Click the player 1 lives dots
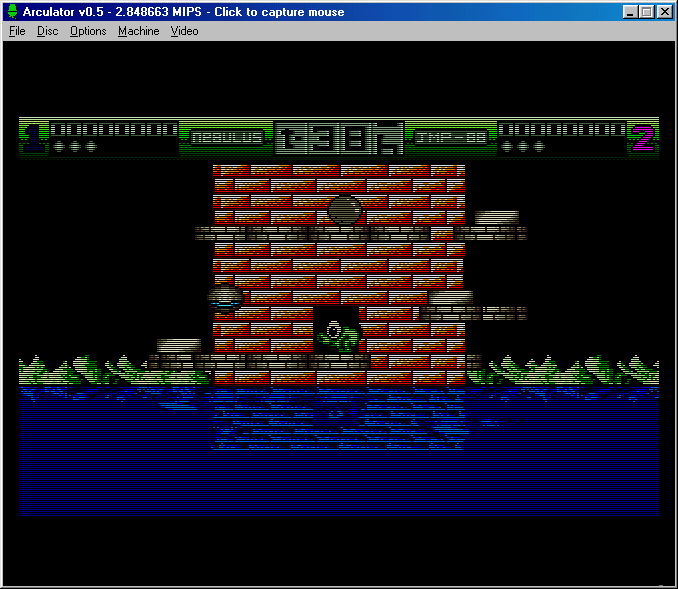Screen dimensions: 678x589 75,147
